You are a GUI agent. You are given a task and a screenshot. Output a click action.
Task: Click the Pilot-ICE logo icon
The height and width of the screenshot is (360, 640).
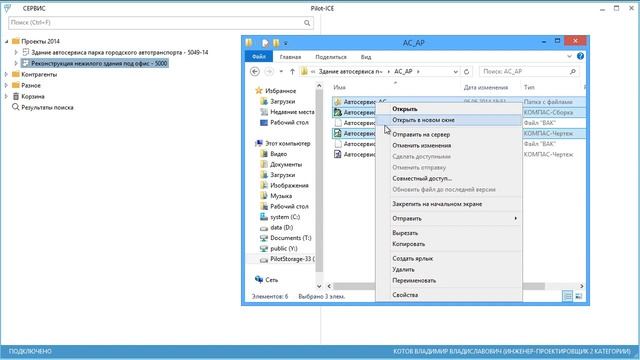point(7,8)
